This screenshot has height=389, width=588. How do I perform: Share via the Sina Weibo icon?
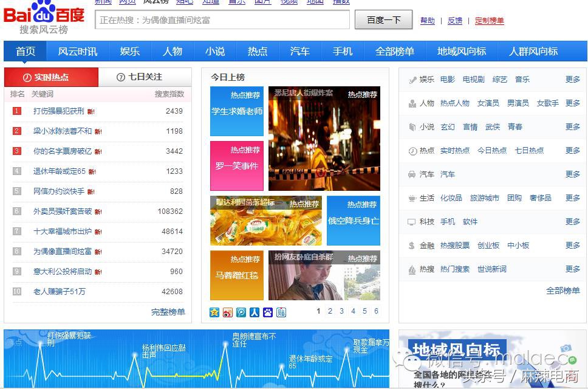pos(227,312)
